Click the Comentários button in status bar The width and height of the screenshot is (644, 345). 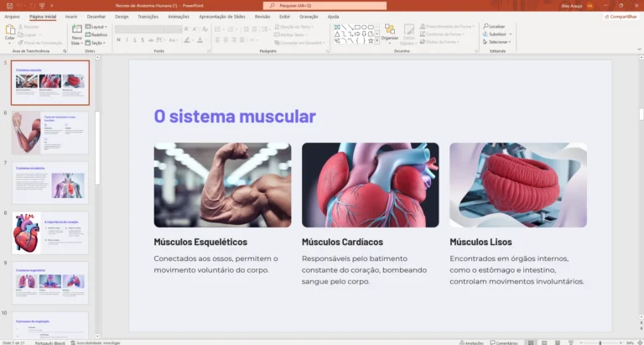504,342
